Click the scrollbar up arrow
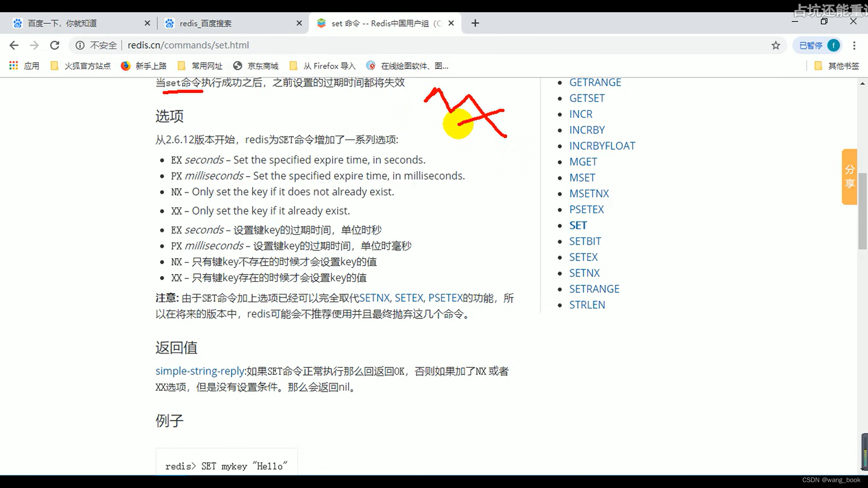The height and width of the screenshot is (488, 868). coord(862,84)
